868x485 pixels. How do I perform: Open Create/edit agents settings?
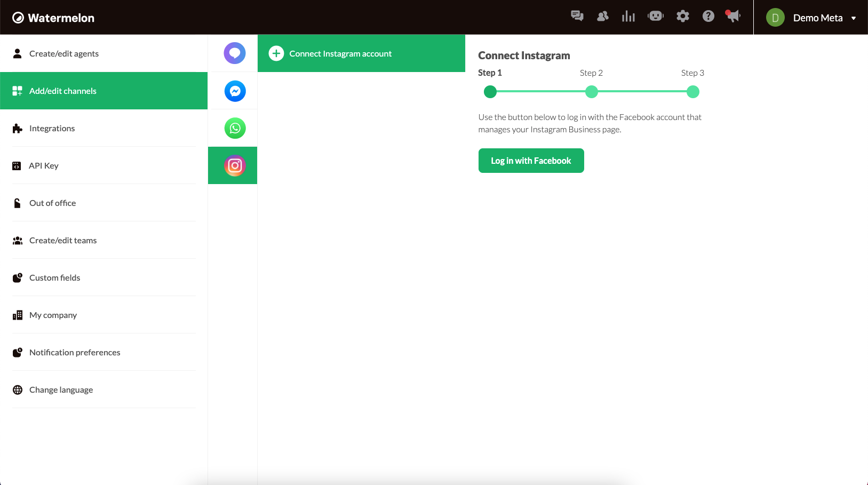pyautogui.click(x=104, y=53)
